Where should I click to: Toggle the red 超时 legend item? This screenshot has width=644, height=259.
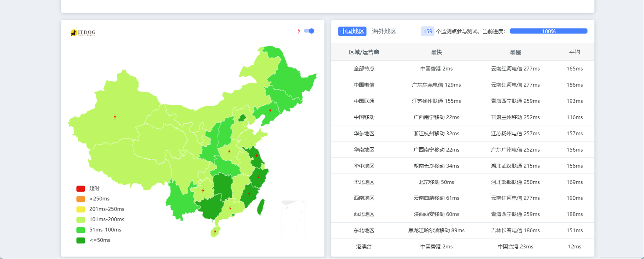(81, 188)
